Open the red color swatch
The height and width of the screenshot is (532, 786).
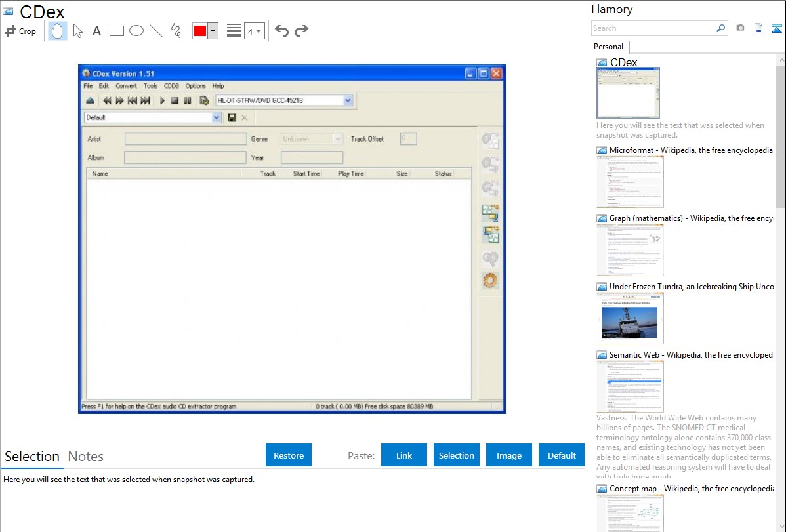point(200,31)
